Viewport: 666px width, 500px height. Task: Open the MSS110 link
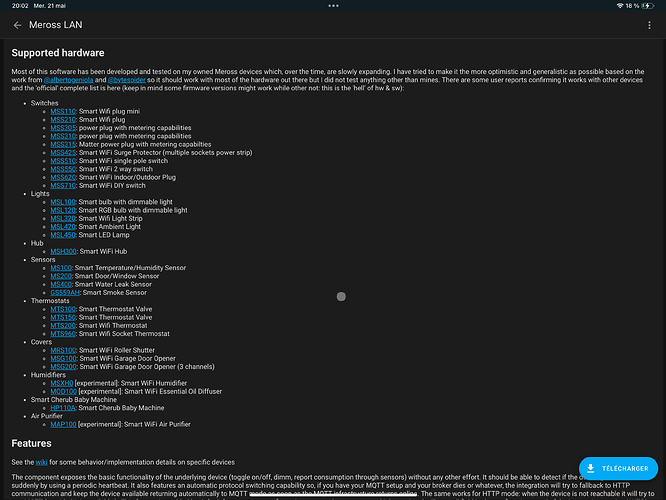(63, 111)
